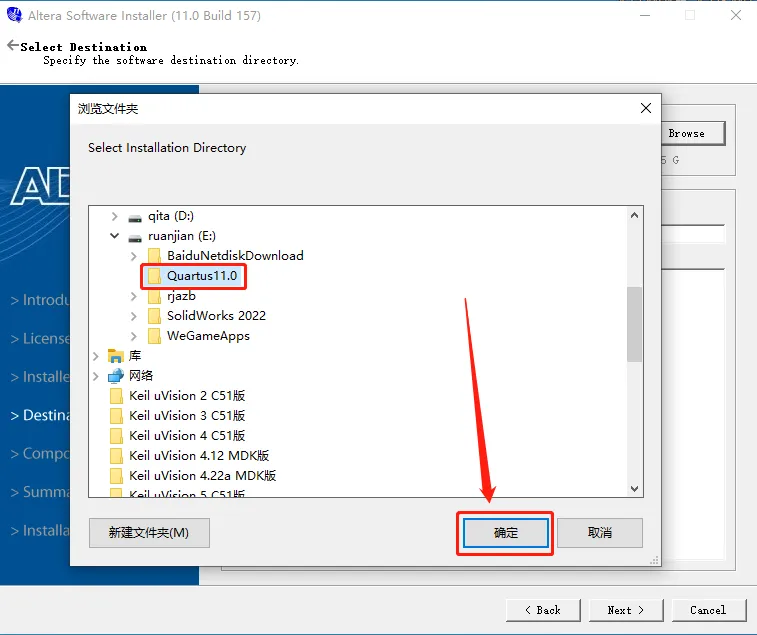The image size is (757, 635).
Task: Select the BaiduNetdiskDownload folder name
Action: pyautogui.click(x=235, y=255)
